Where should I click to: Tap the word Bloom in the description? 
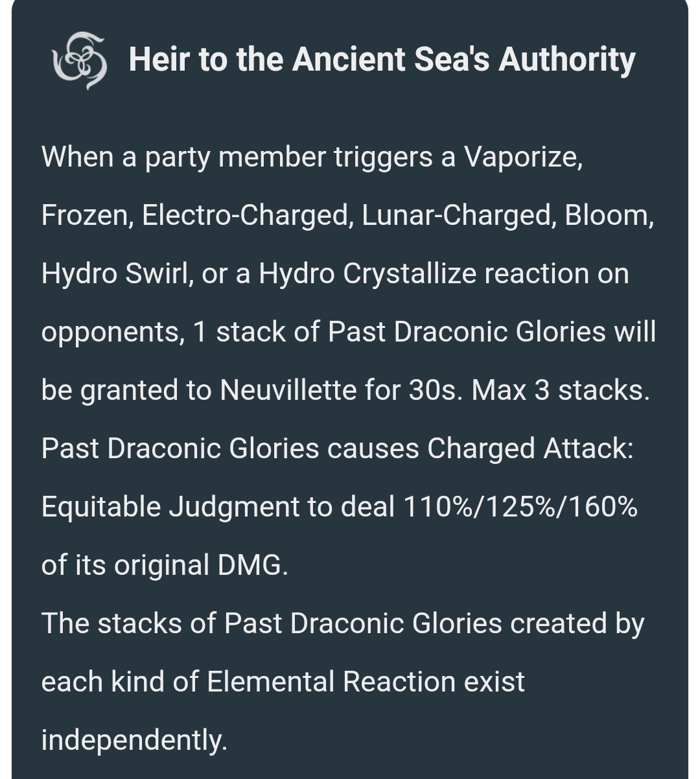tap(609, 215)
